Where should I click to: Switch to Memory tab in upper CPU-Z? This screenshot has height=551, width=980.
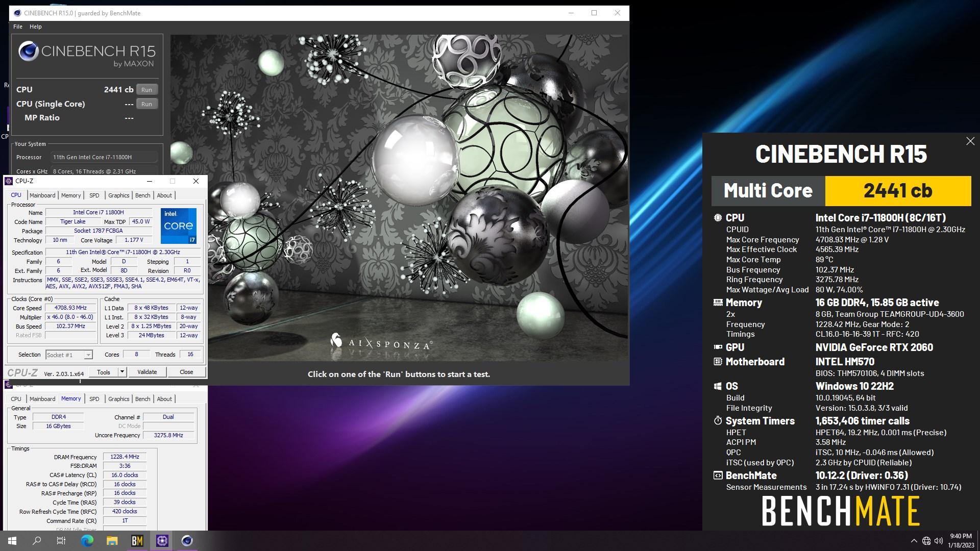71,195
